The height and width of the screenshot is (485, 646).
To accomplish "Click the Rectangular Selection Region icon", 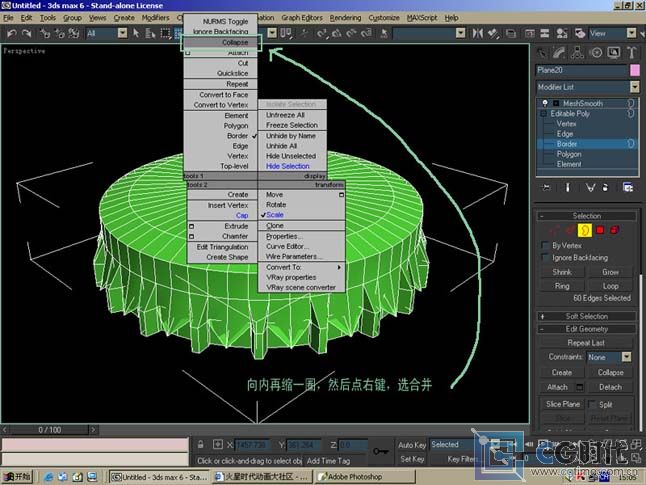I will [x=166, y=33].
